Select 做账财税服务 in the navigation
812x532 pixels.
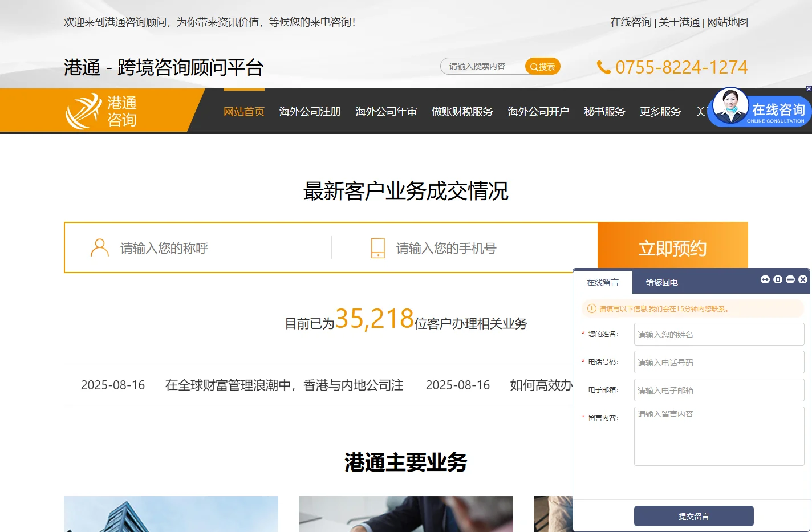point(462,112)
